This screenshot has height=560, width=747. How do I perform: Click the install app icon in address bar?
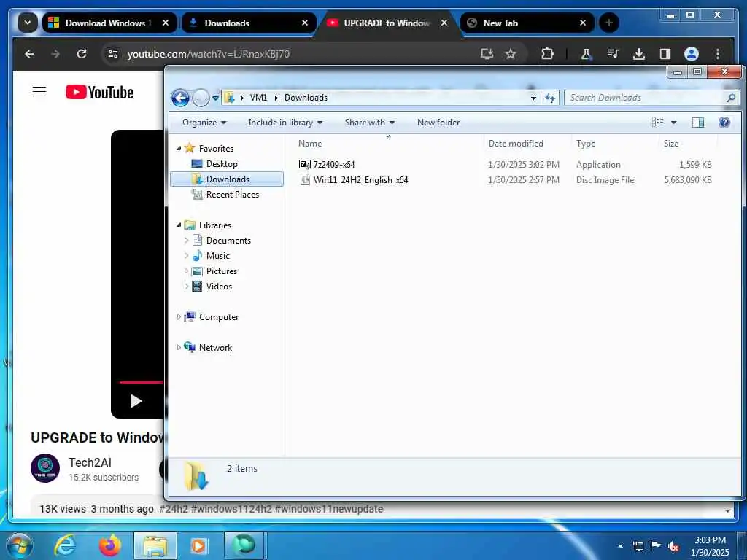pyautogui.click(x=487, y=54)
